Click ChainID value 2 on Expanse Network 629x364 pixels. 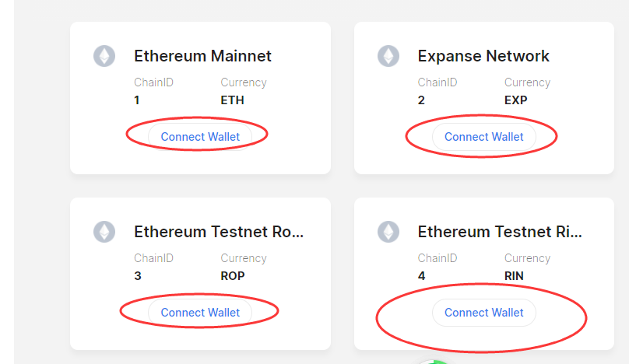click(421, 100)
